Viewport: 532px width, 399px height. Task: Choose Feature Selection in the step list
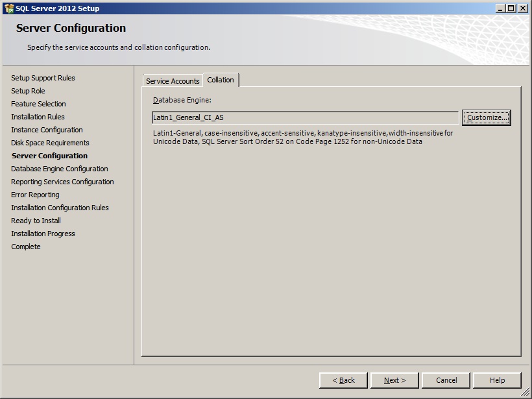coord(38,104)
